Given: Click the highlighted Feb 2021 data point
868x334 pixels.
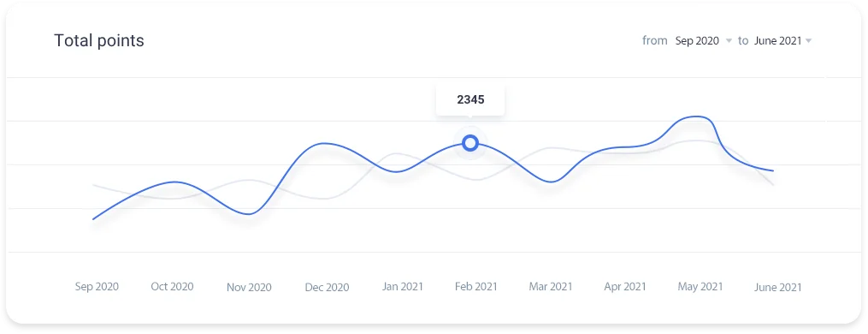Looking at the screenshot, I should click(470, 143).
